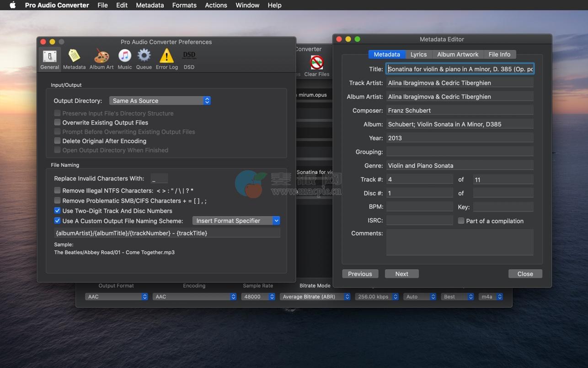Viewport: 588px width, 368px height.
Task: Click into the Composer text field
Action: (459, 110)
